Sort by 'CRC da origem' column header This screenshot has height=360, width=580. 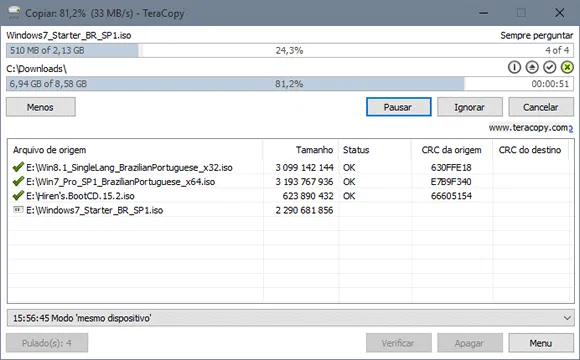coord(452,150)
